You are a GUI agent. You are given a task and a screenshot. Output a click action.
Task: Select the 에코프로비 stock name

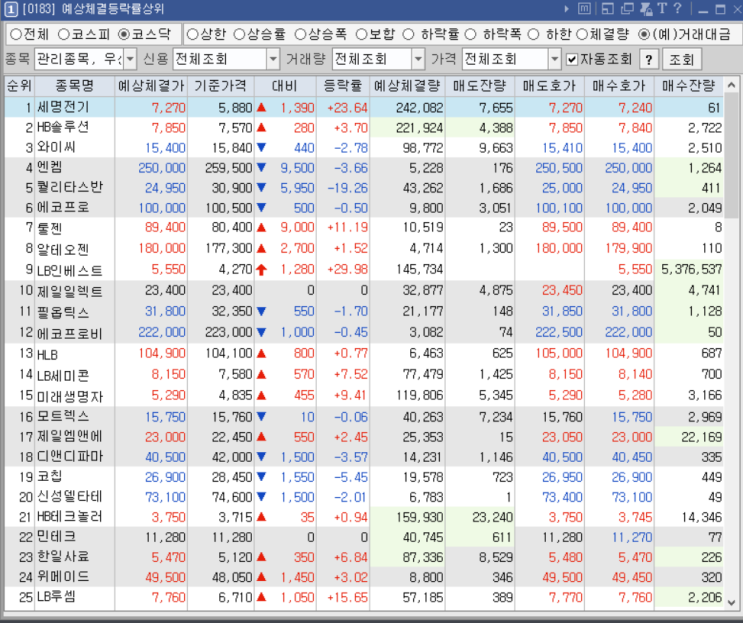(70, 333)
